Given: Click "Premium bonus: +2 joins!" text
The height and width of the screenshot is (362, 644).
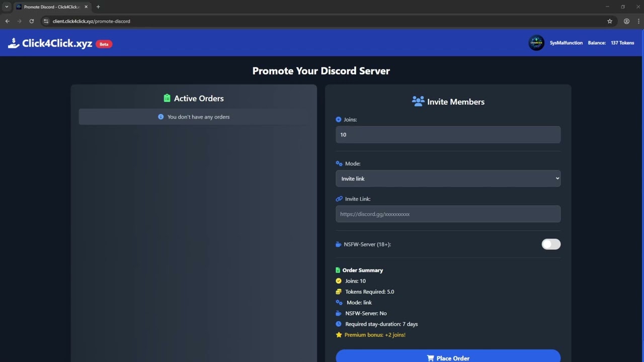Looking at the screenshot, I should pyautogui.click(x=375, y=335).
